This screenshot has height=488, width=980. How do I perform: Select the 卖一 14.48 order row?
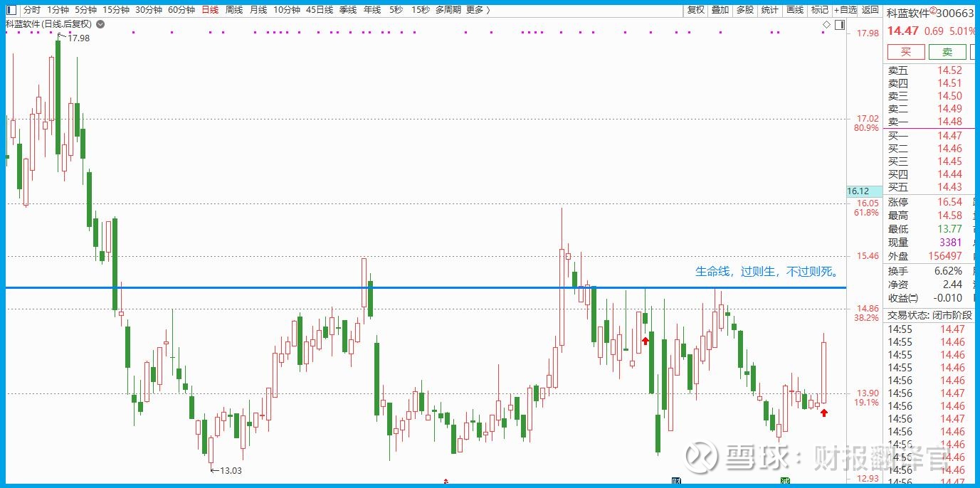point(930,122)
